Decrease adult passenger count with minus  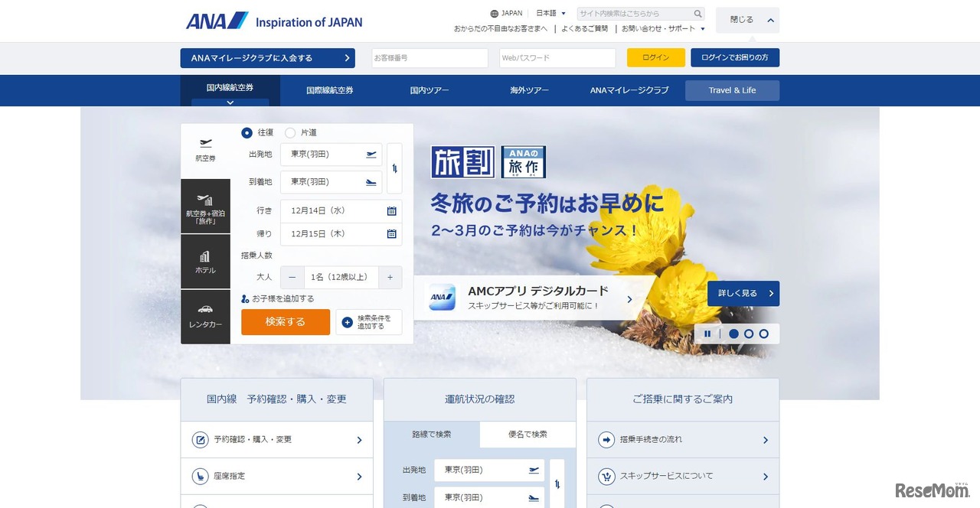[x=292, y=277]
